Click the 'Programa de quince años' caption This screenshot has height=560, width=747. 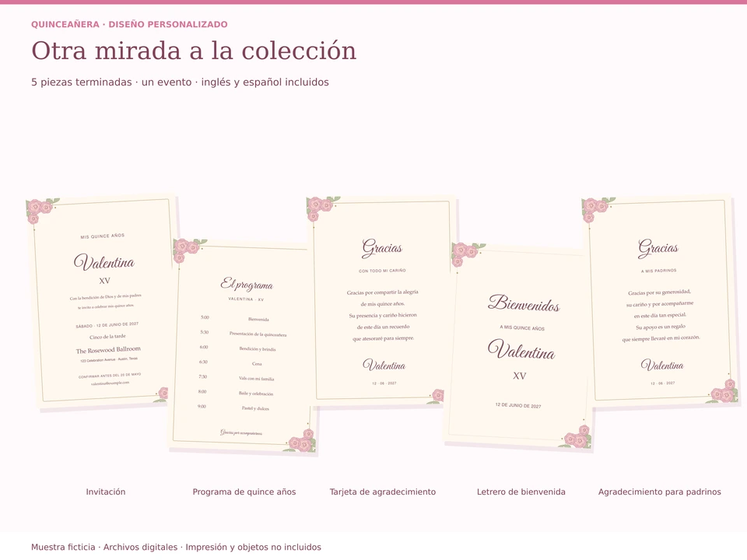click(x=244, y=492)
